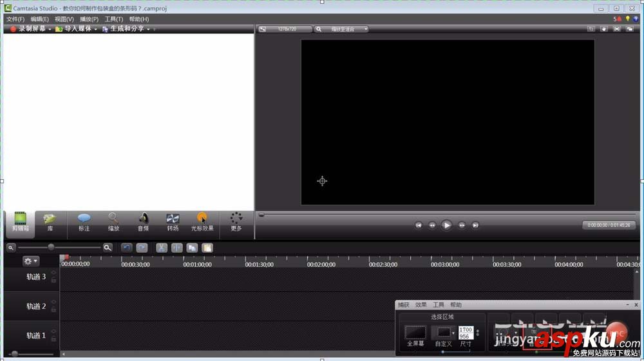644x361 pixels.
Task: Open the Library (库) tab
Action: coord(50,222)
